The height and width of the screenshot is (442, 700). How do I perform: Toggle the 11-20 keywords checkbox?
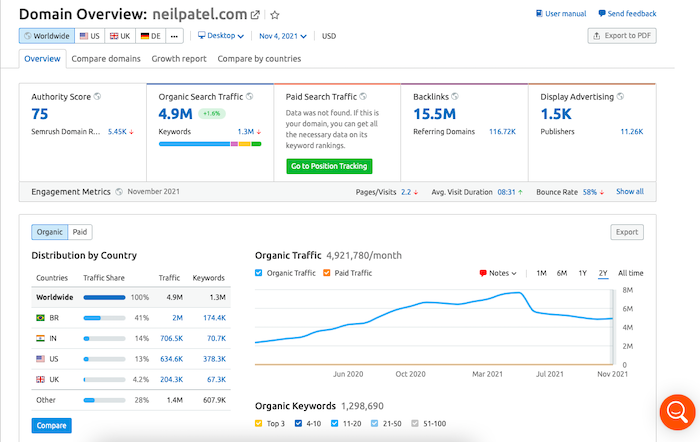[334, 423]
